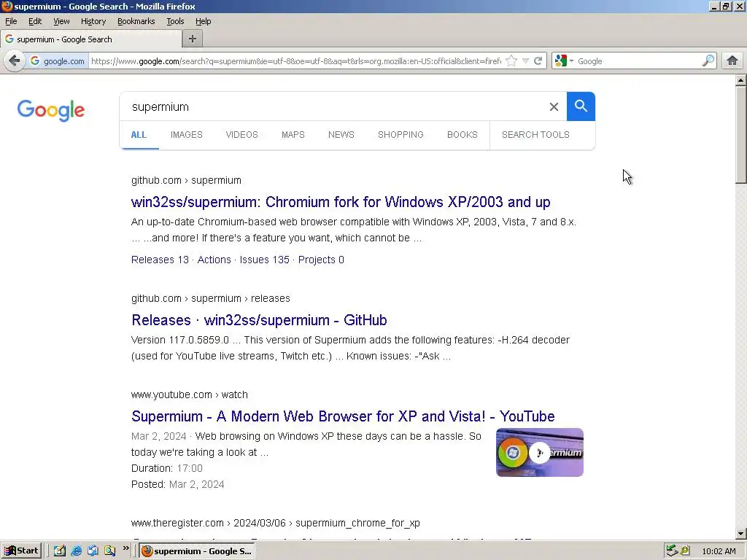
Task: Select the Firefox supermium taskbar button
Action: pos(197,551)
